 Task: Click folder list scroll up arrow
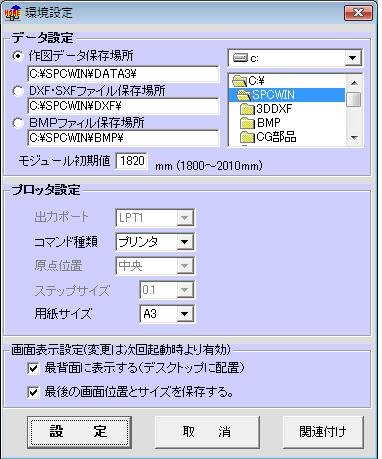click(354, 83)
